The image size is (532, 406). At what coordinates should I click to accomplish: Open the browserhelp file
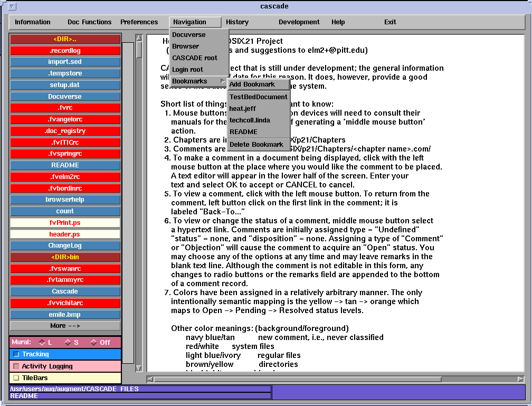65,200
